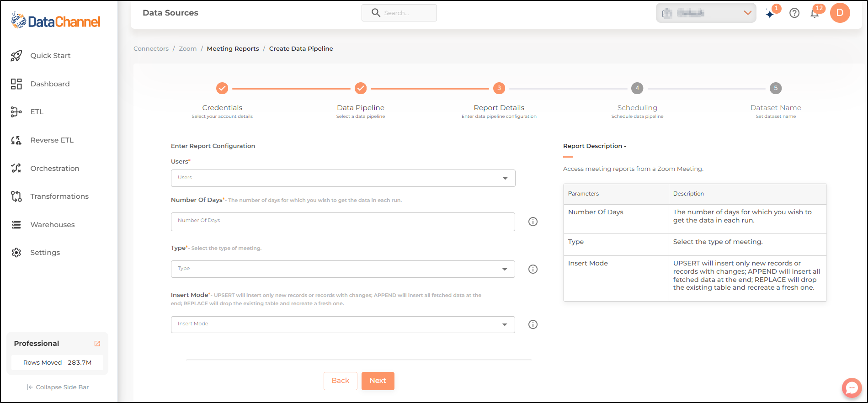Screen dimensions: 868x403
Task: Click the search magnifier icon
Action: 376,13
